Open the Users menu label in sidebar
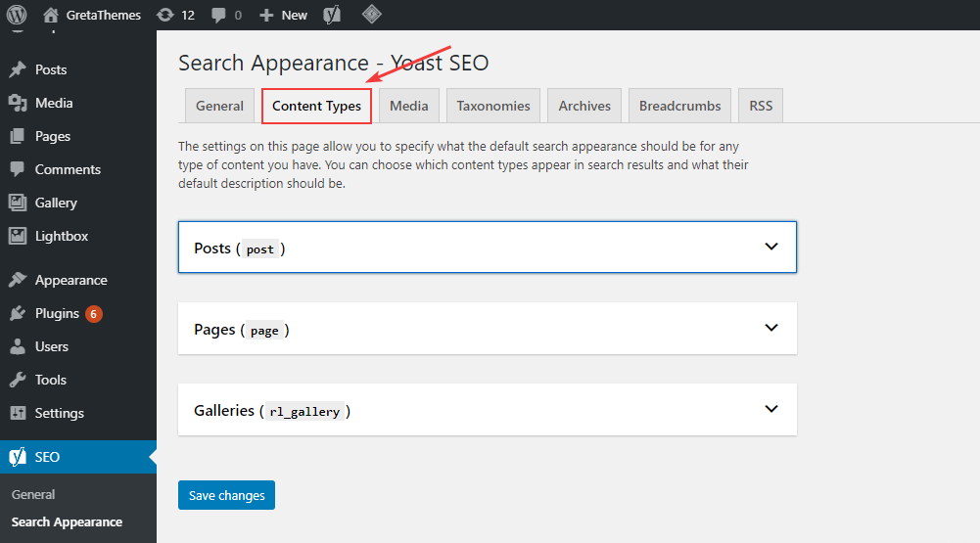The height and width of the screenshot is (543, 980). (x=51, y=346)
